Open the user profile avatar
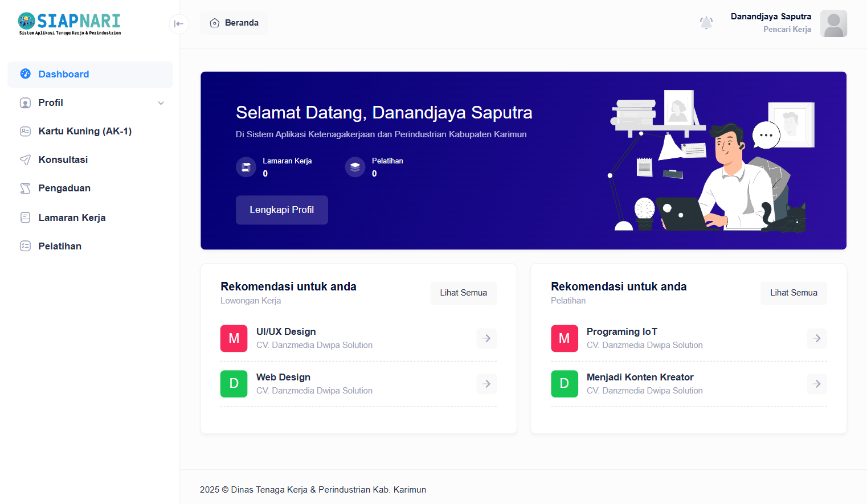This screenshot has width=867, height=504. click(833, 23)
